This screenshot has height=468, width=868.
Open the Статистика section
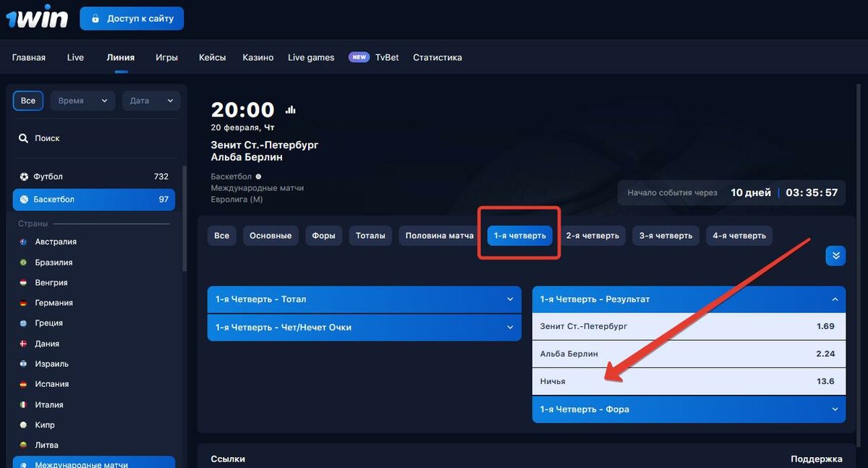pos(438,58)
